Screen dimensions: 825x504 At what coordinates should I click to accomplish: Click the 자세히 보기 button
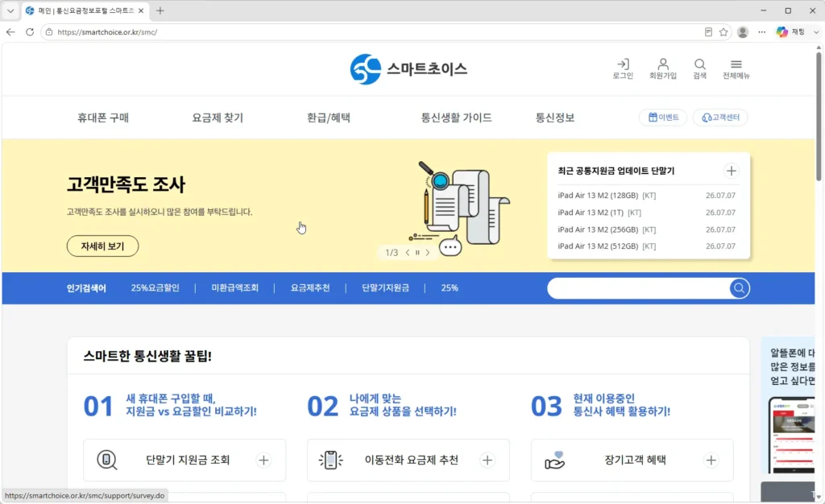point(102,246)
